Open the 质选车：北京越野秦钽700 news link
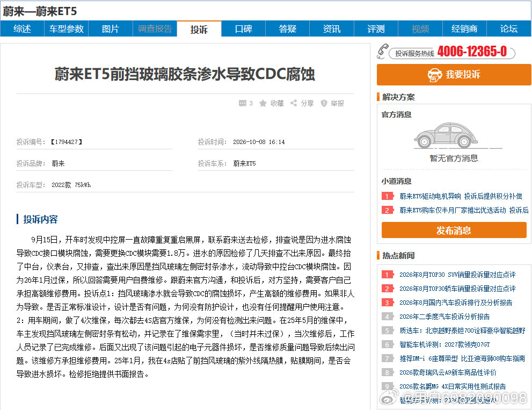This screenshot has height=410, width=532. tap(462, 330)
